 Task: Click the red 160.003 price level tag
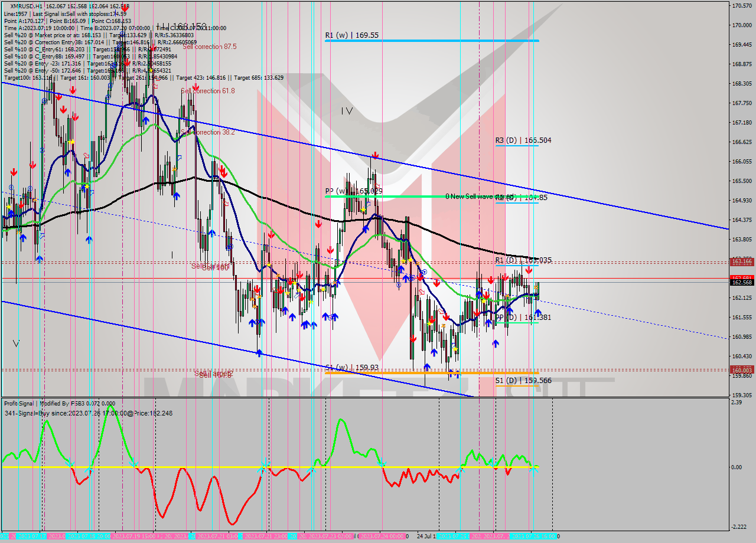[x=742, y=370]
